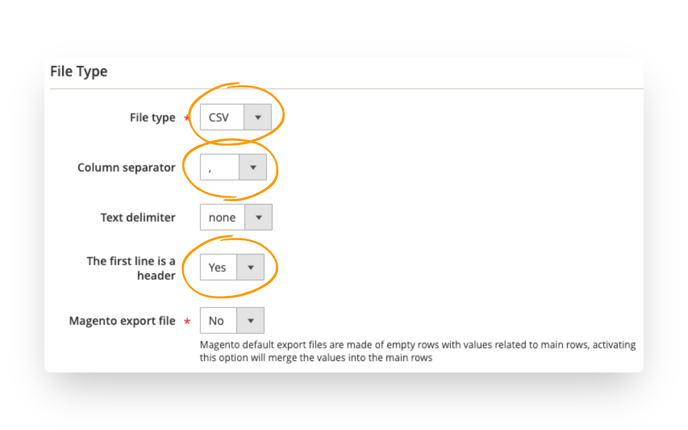688x430 pixels.
Task: Click the 'Column separator' field label
Action: tap(126, 168)
